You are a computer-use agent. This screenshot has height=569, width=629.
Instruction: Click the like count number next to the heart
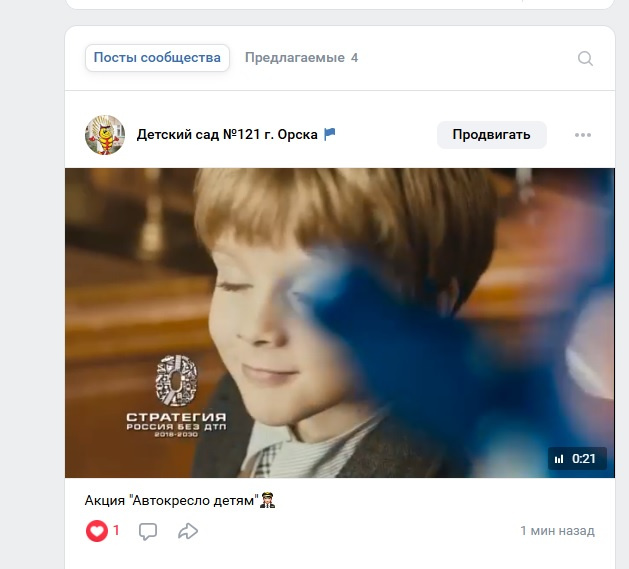[x=116, y=531]
